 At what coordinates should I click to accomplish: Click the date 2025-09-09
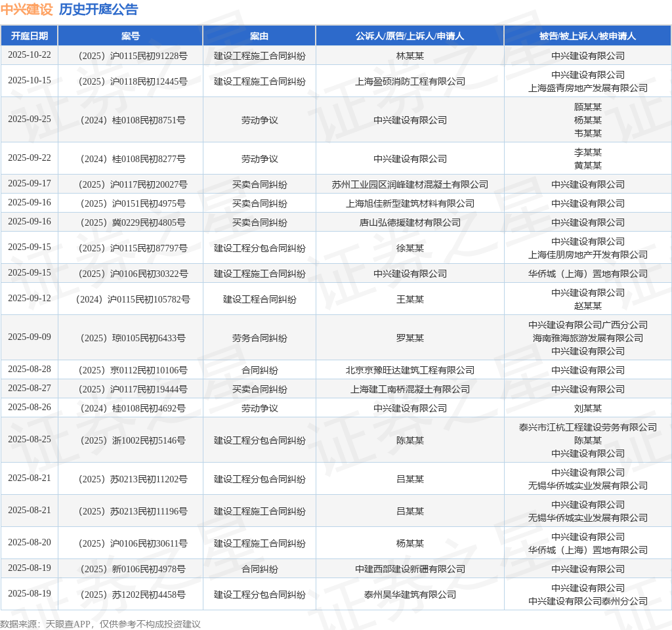click(29, 337)
